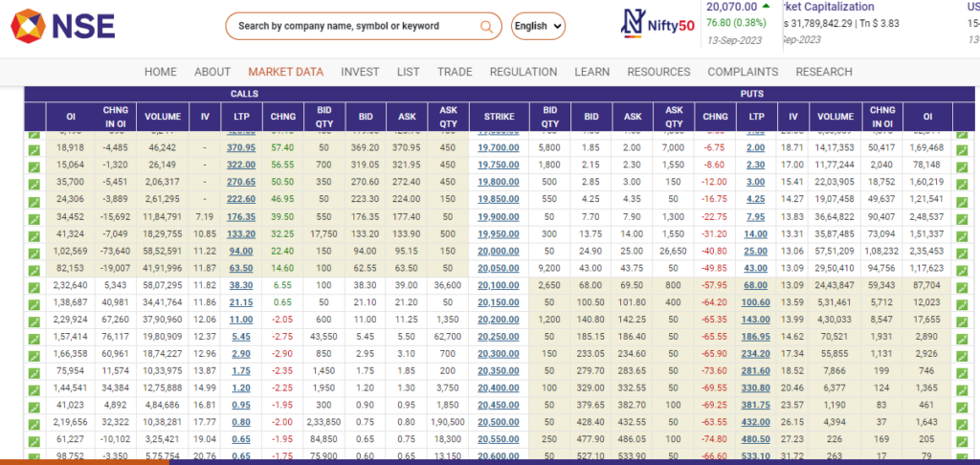Screen dimensions: 980x465
Task: Open the TRADE menu
Action: pyautogui.click(x=455, y=72)
